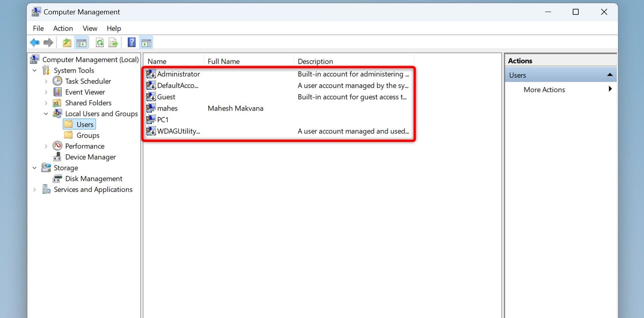The height and width of the screenshot is (318, 644).
Task: Collapse the Storage node
Action: point(34,168)
